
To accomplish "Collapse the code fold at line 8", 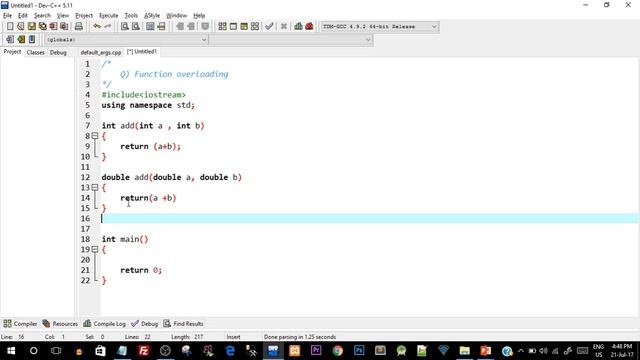I will [95, 136].
